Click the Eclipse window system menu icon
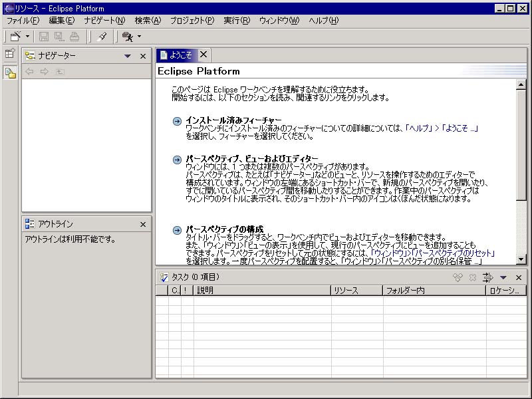Image resolution: width=532 pixels, height=399 pixels. pos(9,8)
